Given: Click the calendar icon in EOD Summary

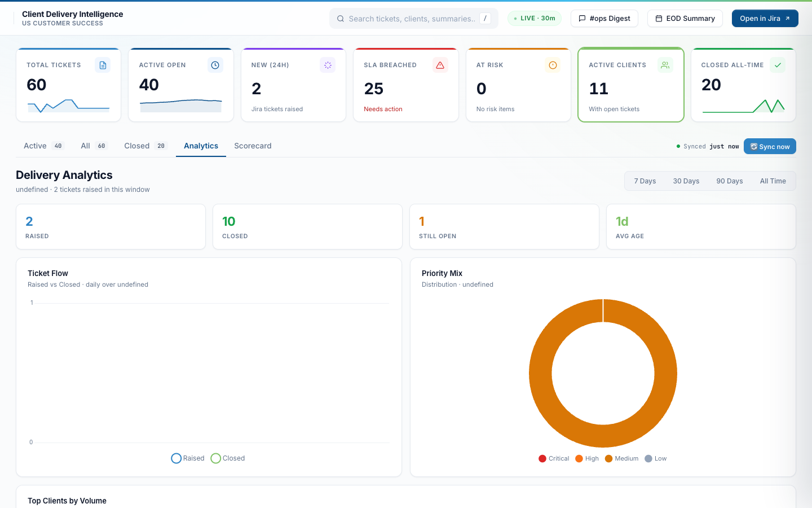Looking at the screenshot, I should [x=659, y=19].
